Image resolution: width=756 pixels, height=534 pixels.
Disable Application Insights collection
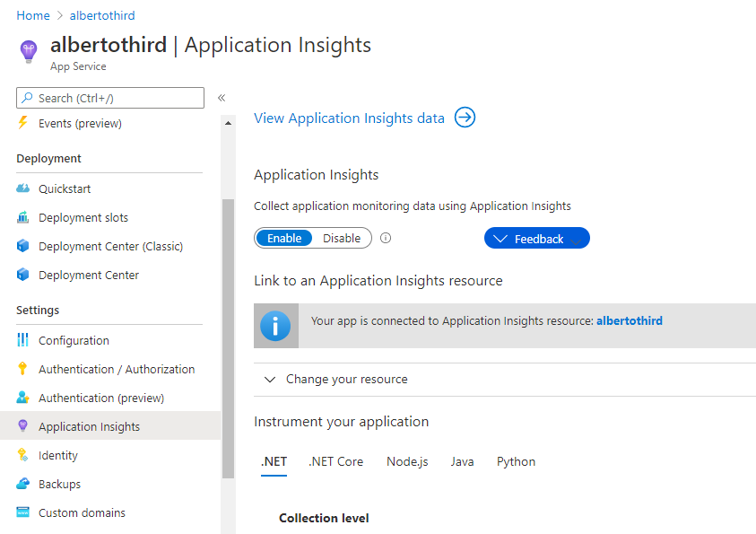coord(342,238)
